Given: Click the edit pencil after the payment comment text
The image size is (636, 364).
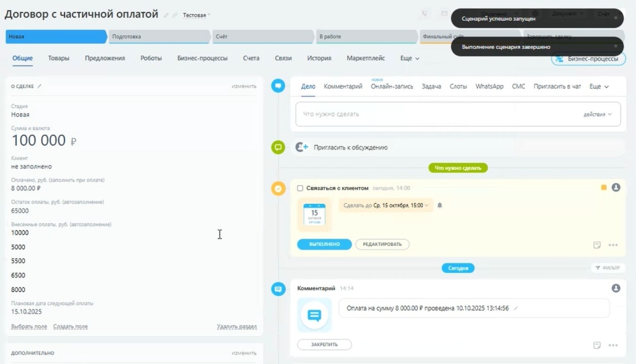Looking at the screenshot, I should pos(516,308).
